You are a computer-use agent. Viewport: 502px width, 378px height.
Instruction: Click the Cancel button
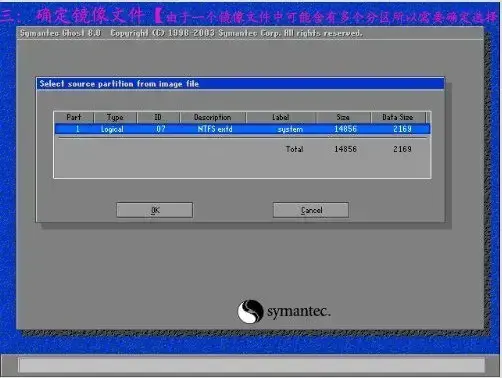coord(311,210)
